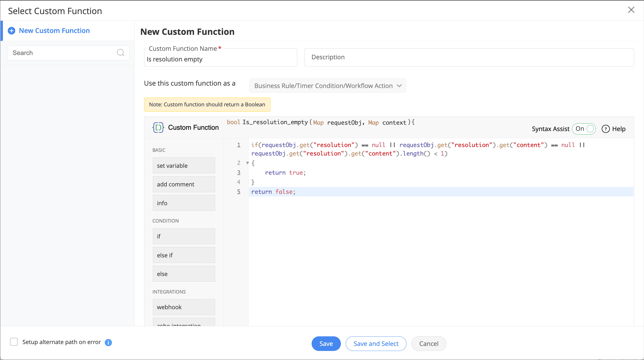
Task: Click the Help question mark icon
Action: [x=605, y=129]
